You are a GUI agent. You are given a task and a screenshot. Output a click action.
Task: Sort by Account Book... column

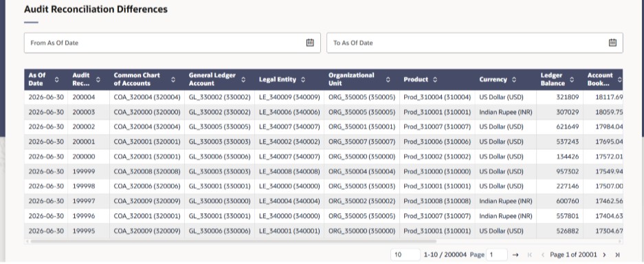pos(619,79)
